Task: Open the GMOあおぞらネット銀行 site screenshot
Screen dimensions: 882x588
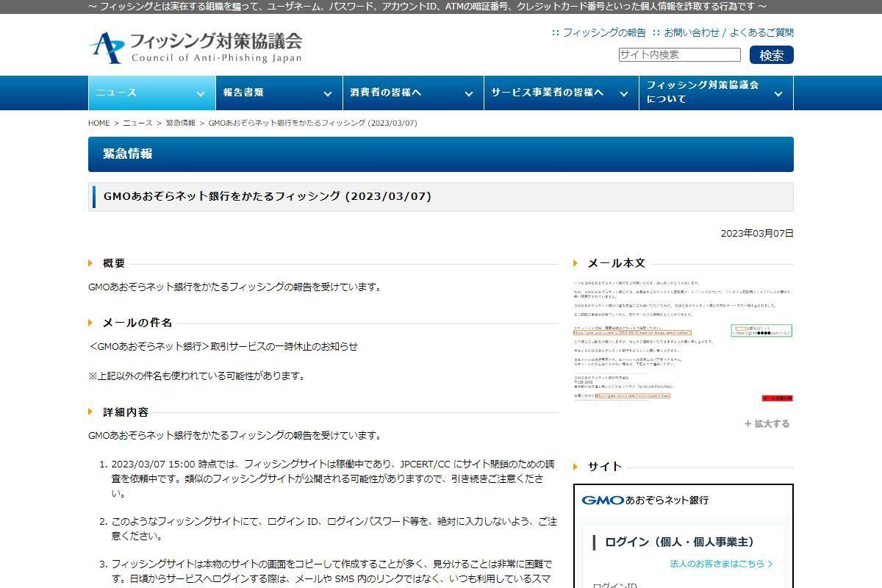Action: coord(684,536)
